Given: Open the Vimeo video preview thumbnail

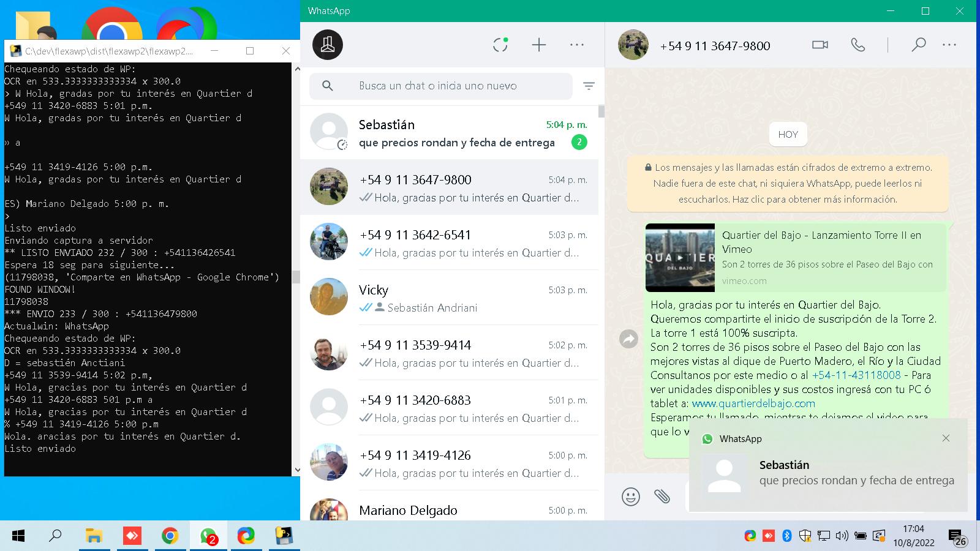Looking at the screenshot, I should pyautogui.click(x=680, y=258).
